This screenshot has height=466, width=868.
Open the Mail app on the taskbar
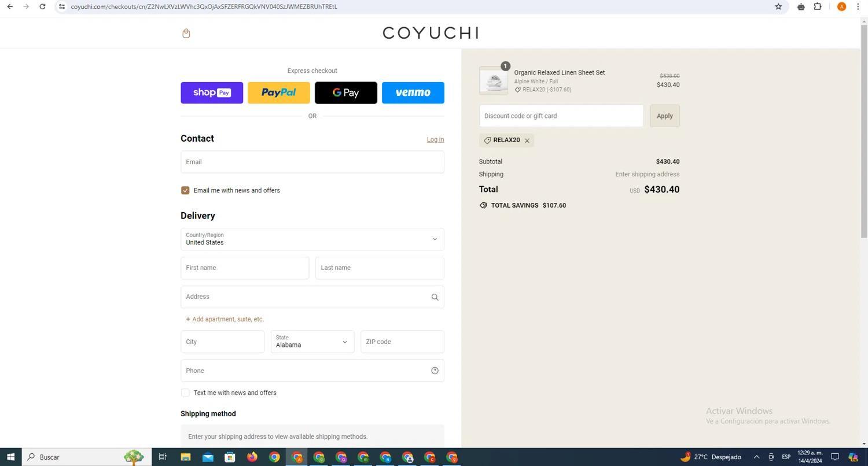pyautogui.click(x=208, y=457)
